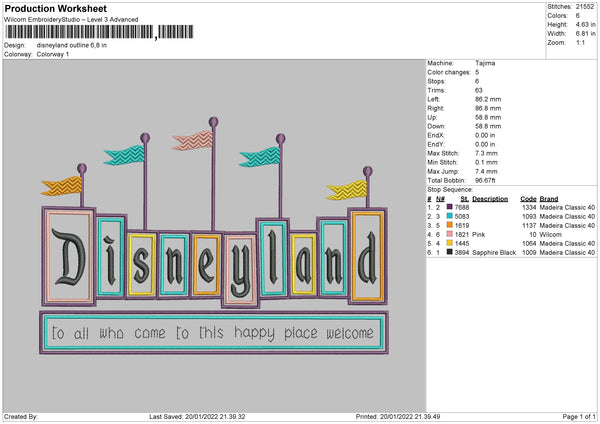Click design name 'disneyland outline 6,8 in'
600x424 pixels.
tap(72, 45)
